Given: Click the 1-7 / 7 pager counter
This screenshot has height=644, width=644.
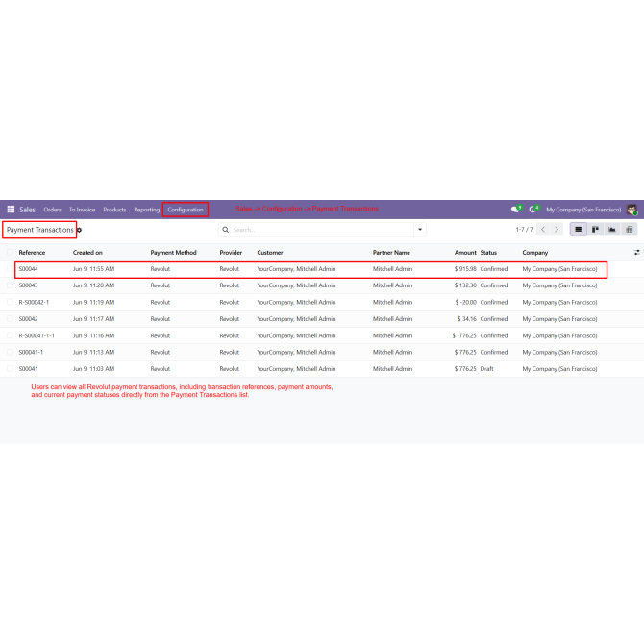Looking at the screenshot, I should [x=524, y=230].
